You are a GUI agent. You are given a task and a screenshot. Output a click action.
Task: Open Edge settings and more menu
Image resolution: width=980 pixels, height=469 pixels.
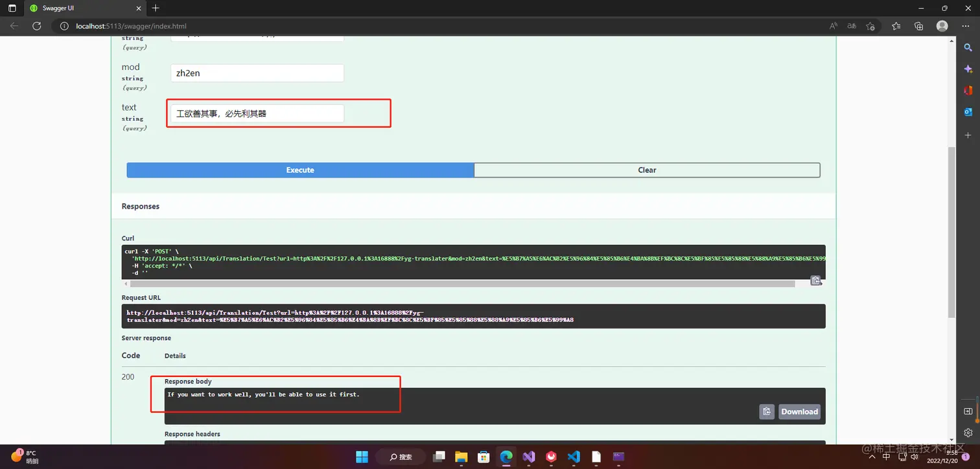966,26
